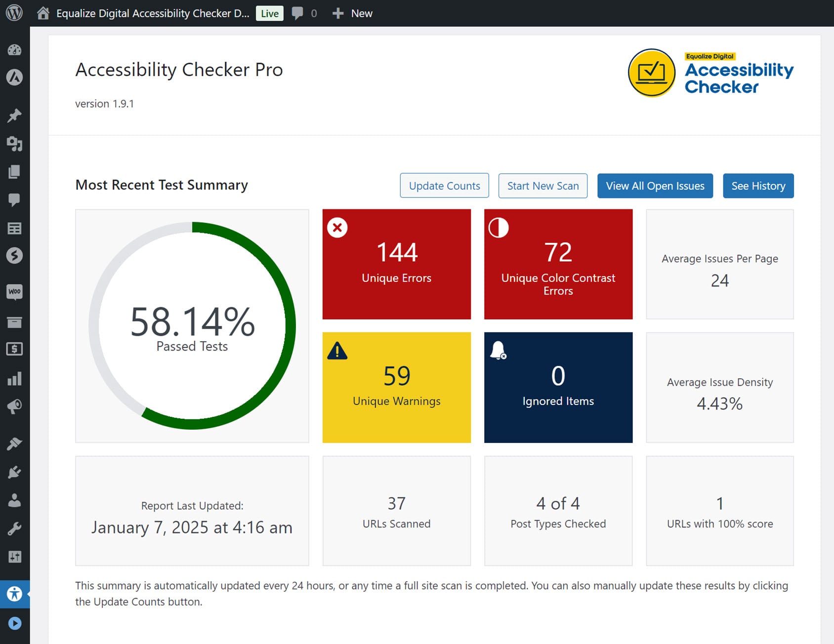Visit the site via home icon

43,13
